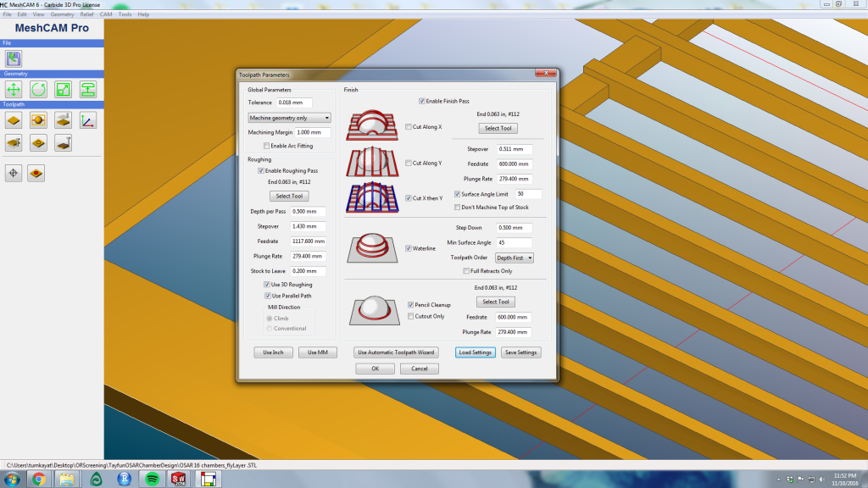Select the move geometry tool

[14, 89]
